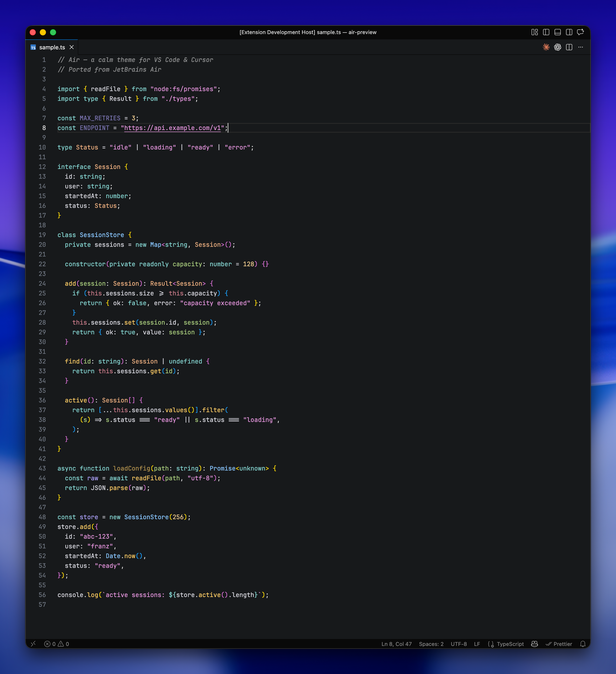This screenshot has width=616, height=674.
Task: Click the TS file icon on sample.ts tab
Action: click(33, 47)
